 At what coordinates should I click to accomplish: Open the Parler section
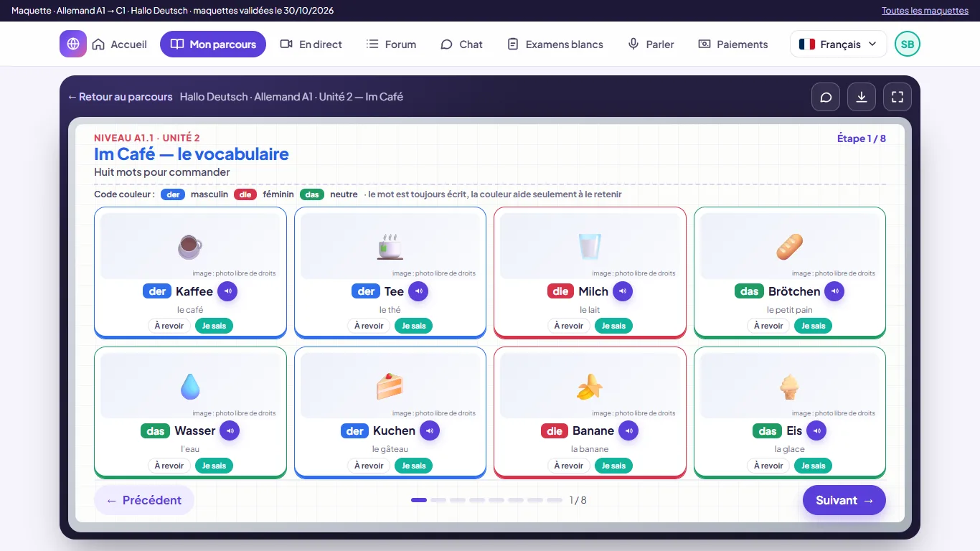point(651,44)
